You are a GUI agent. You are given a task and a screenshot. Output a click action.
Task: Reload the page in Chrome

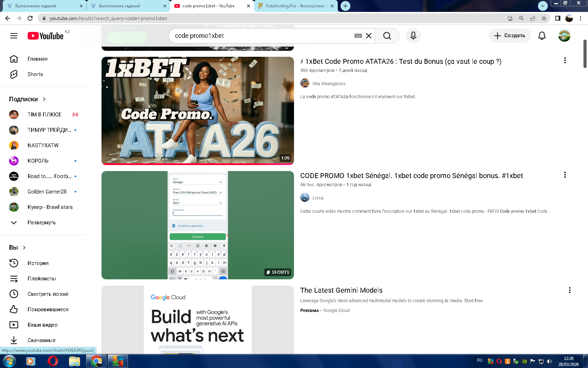pos(30,18)
